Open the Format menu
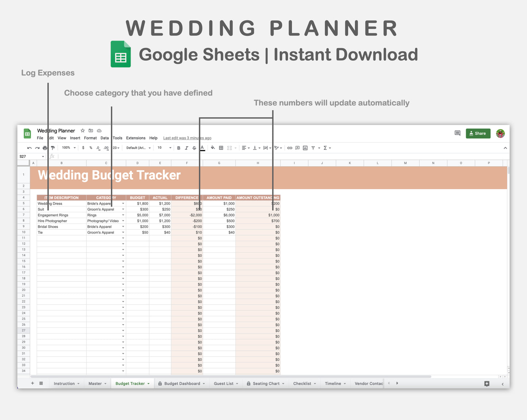Viewport: 527px width, 420px height. click(x=90, y=138)
